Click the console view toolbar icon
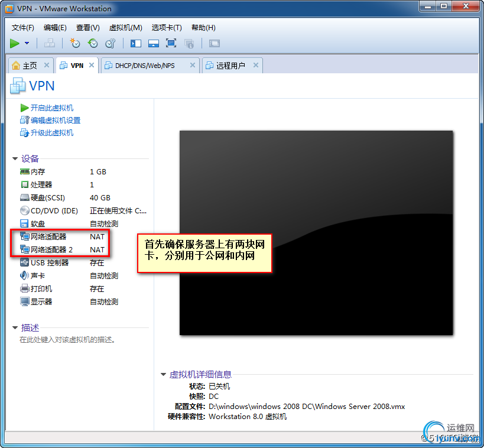The image size is (484, 448). tap(214, 43)
